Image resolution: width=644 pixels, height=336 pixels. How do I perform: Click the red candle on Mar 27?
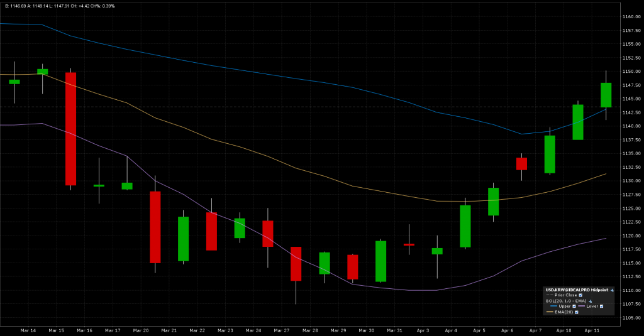tap(296, 263)
